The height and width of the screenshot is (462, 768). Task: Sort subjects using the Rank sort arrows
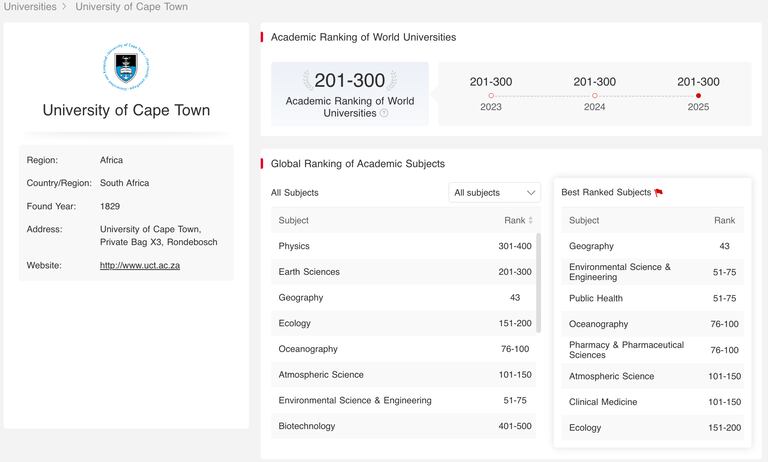530,220
